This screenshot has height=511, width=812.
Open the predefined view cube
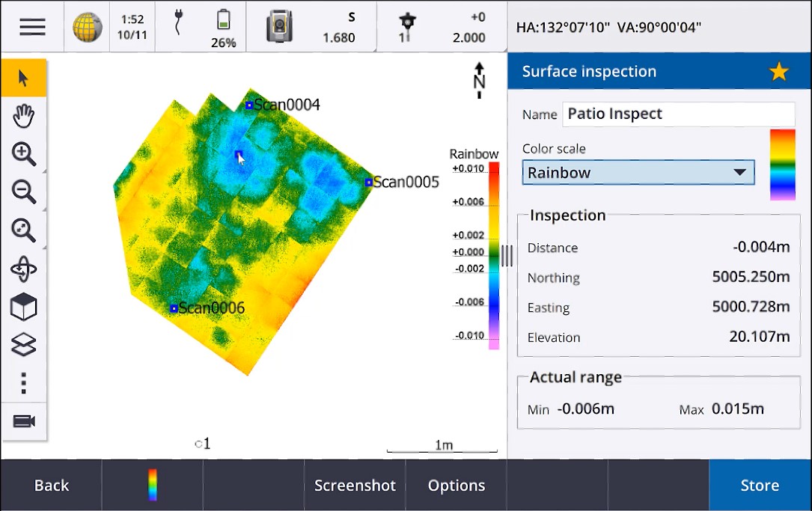23,307
